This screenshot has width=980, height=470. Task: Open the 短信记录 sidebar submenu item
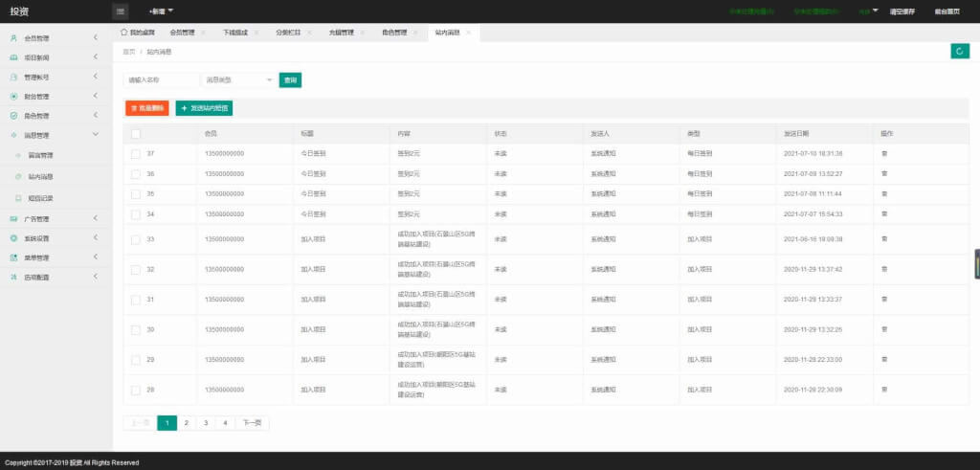[40, 198]
